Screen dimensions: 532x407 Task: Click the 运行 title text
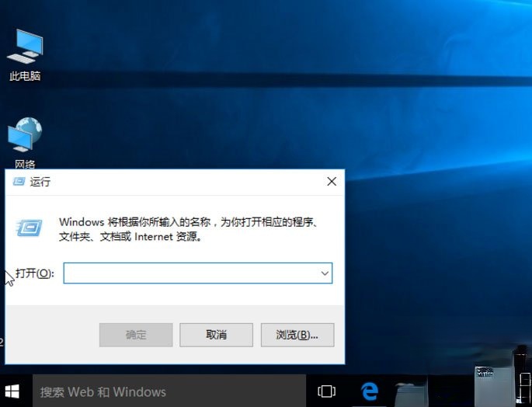(40, 182)
